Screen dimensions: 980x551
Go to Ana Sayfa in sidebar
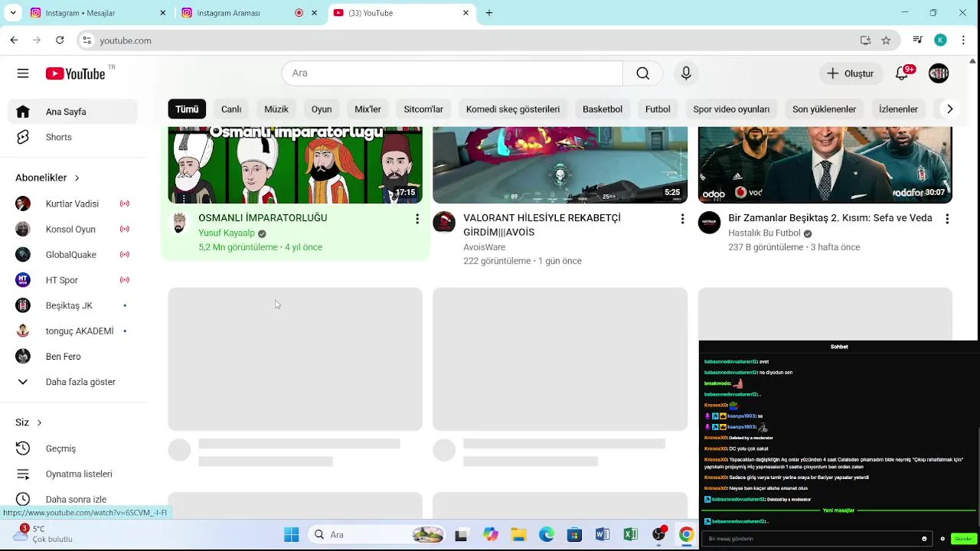[x=73, y=112]
